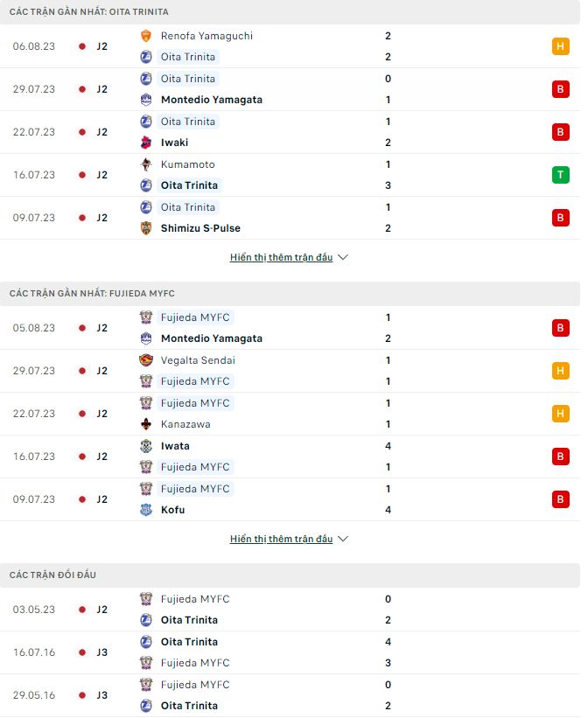Click 'Hiển thị thêm trận đấu' in Oita Trinita section
The height and width of the screenshot is (718, 588).
[281, 258]
